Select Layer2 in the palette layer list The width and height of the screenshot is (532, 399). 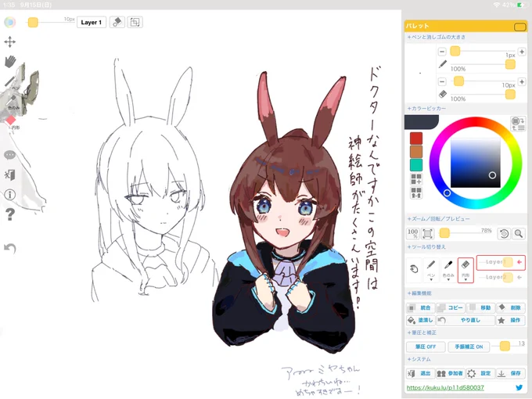coord(501,277)
